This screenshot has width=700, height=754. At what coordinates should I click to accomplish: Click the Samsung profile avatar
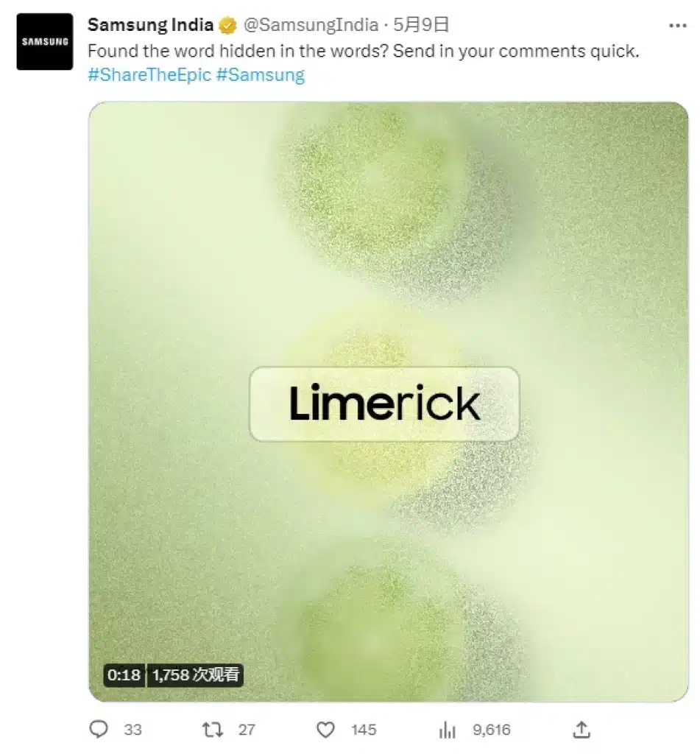pos(44,42)
